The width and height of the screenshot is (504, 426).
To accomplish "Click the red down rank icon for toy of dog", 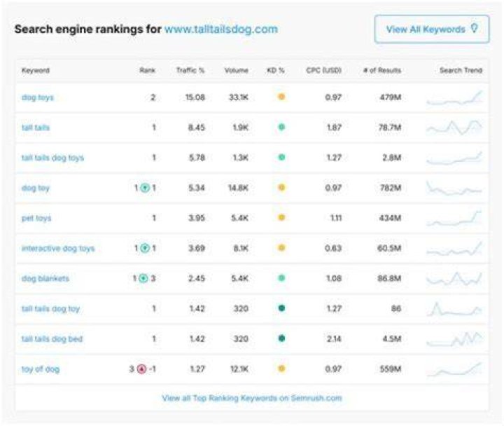I will point(141,369).
